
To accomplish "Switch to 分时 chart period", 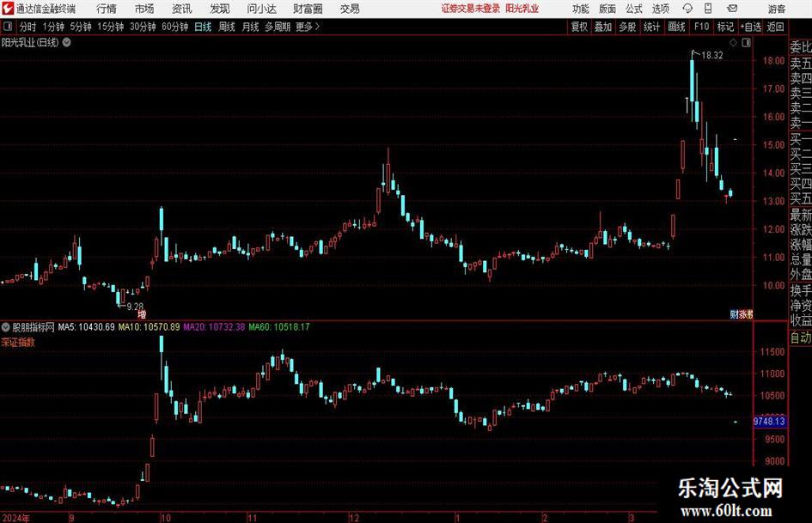I will pyautogui.click(x=28, y=27).
